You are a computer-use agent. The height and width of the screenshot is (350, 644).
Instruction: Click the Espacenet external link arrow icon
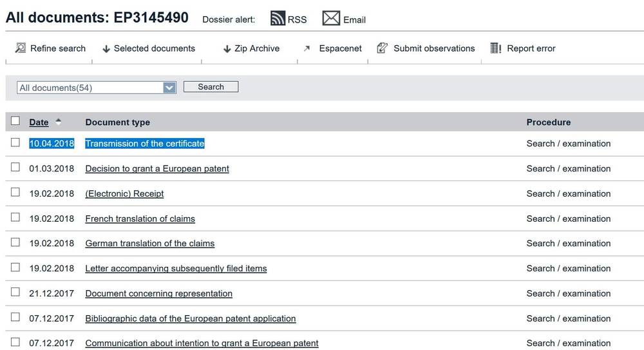307,48
